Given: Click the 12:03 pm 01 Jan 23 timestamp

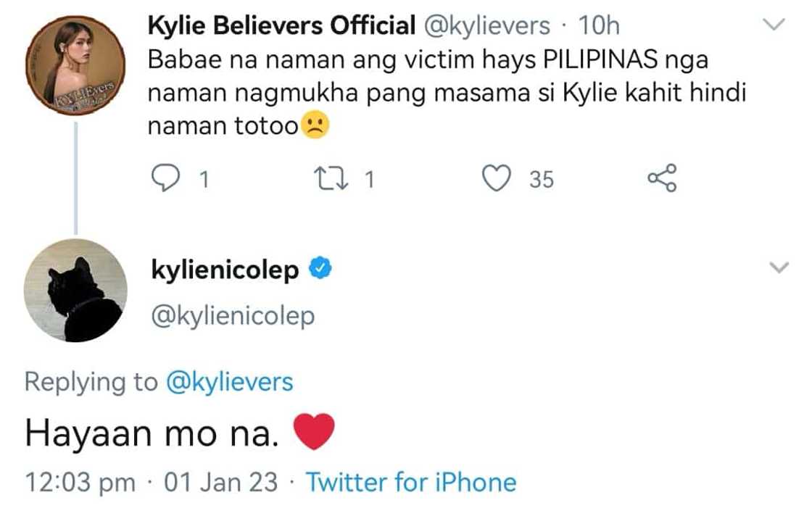Looking at the screenshot, I should 151,482.
